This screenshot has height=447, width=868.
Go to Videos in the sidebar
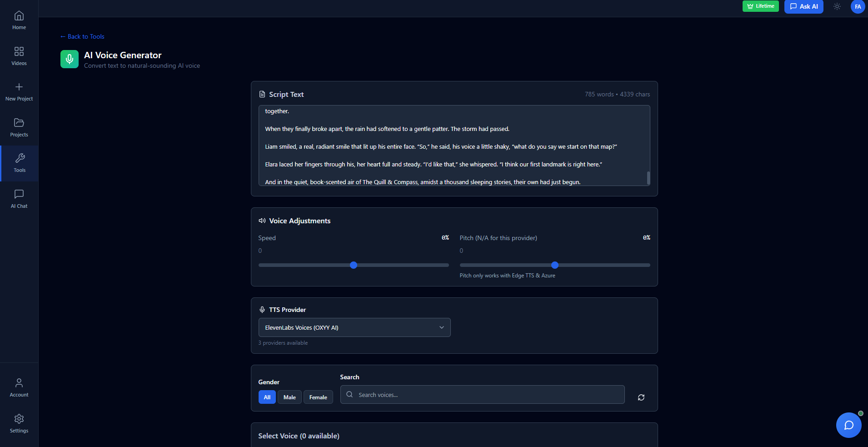pos(19,56)
